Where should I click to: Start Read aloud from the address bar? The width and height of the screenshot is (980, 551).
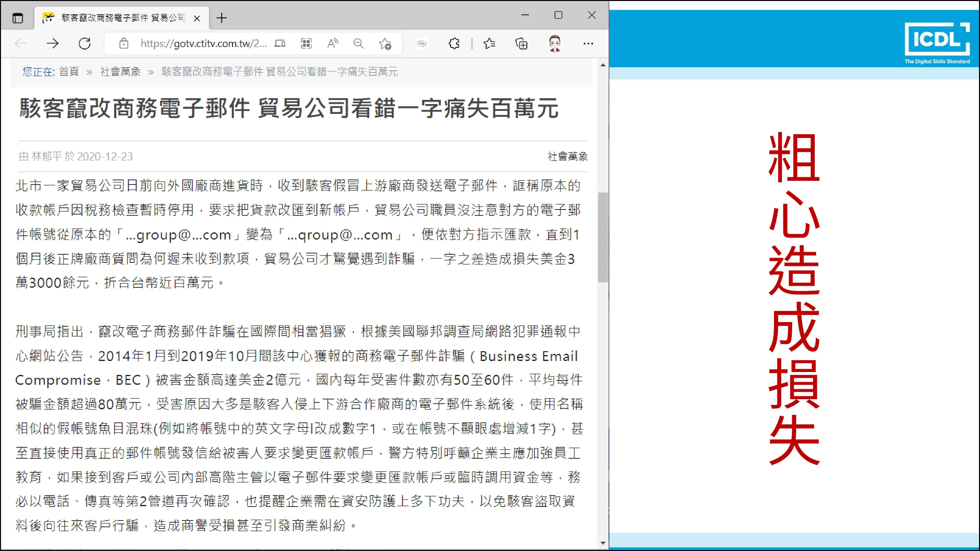(332, 44)
